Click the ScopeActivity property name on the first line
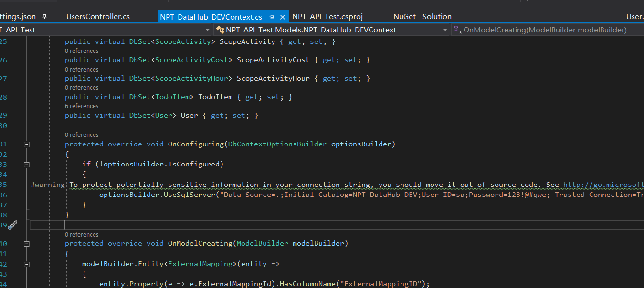 click(247, 42)
